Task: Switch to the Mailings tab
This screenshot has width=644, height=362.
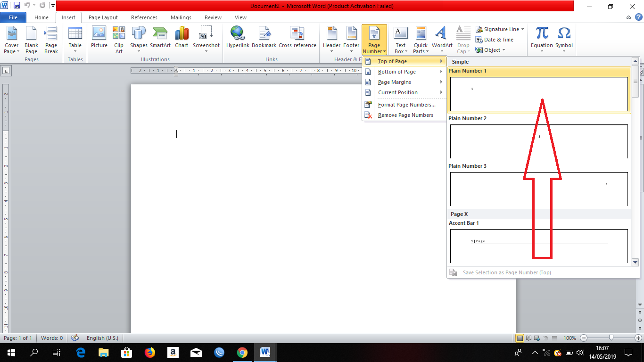Action: pyautogui.click(x=181, y=17)
